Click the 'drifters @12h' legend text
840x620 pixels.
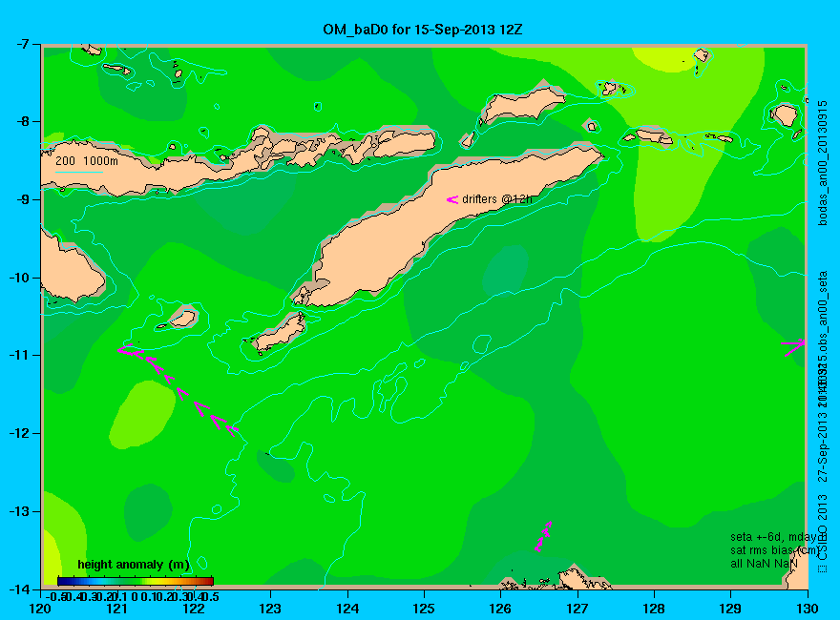coord(497,199)
